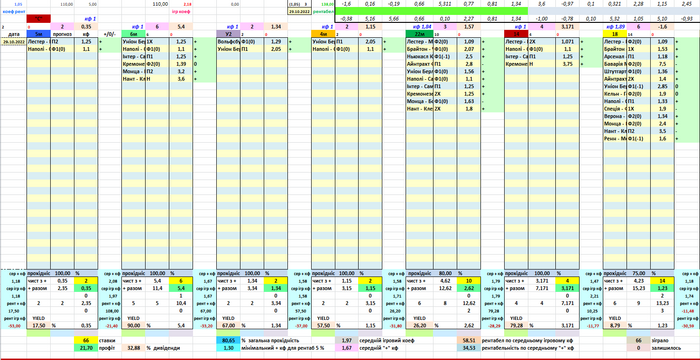Select the "5,66" value below the green bar

click(x=395, y=19)
